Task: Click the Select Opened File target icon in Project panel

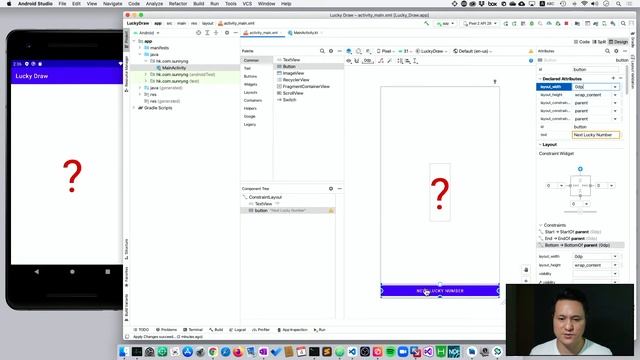Action: click(199, 33)
